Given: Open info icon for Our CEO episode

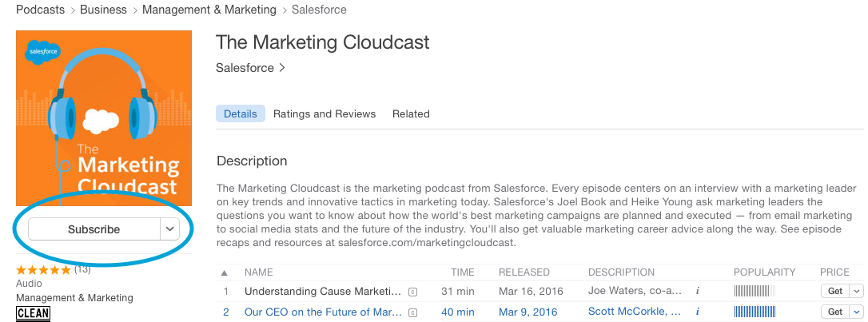Looking at the screenshot, I should pyautogui.click(x=697, y=312).
